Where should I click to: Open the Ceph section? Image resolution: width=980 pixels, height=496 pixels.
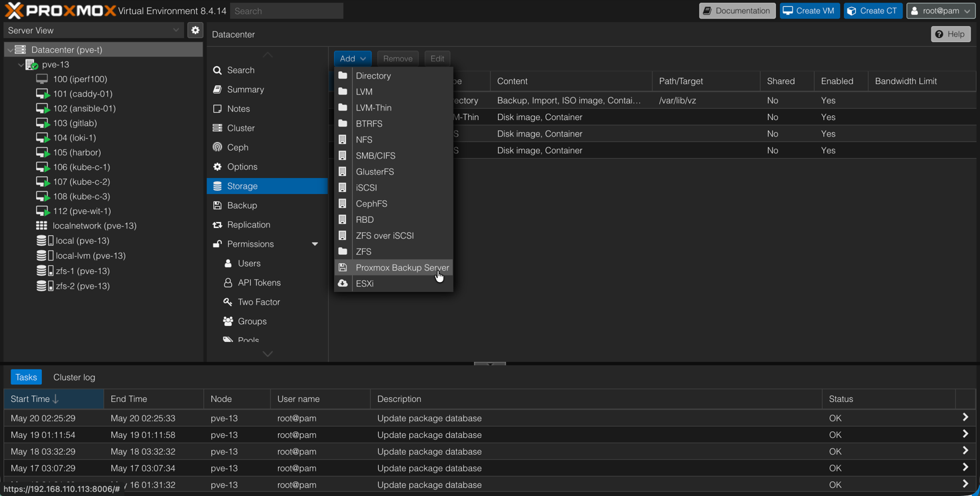[x=267, y=147]
